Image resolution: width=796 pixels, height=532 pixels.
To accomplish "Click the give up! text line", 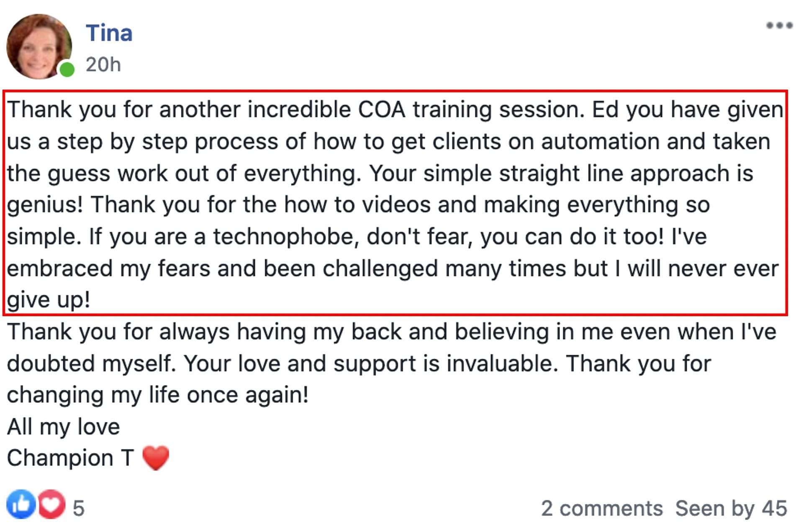I will coord(49,300).
